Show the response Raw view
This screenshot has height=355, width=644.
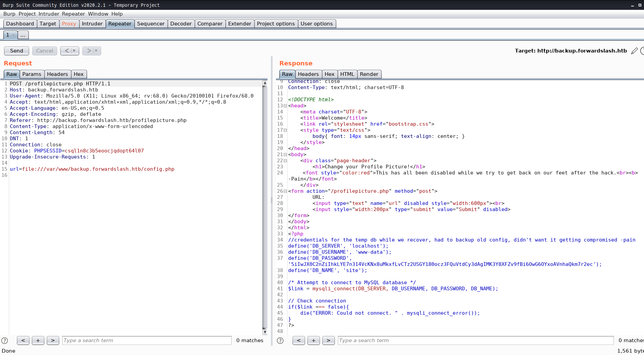coord(287,74)
